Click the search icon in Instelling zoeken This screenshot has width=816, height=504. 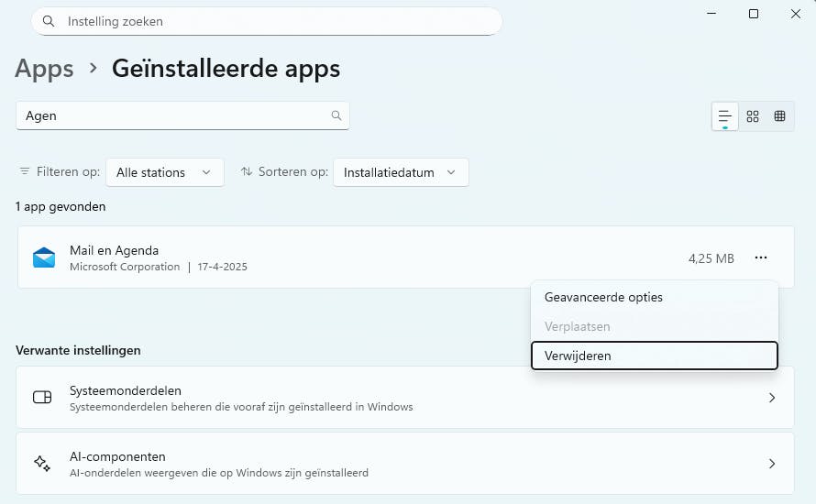pyautogui.click(x=49, y=21)
